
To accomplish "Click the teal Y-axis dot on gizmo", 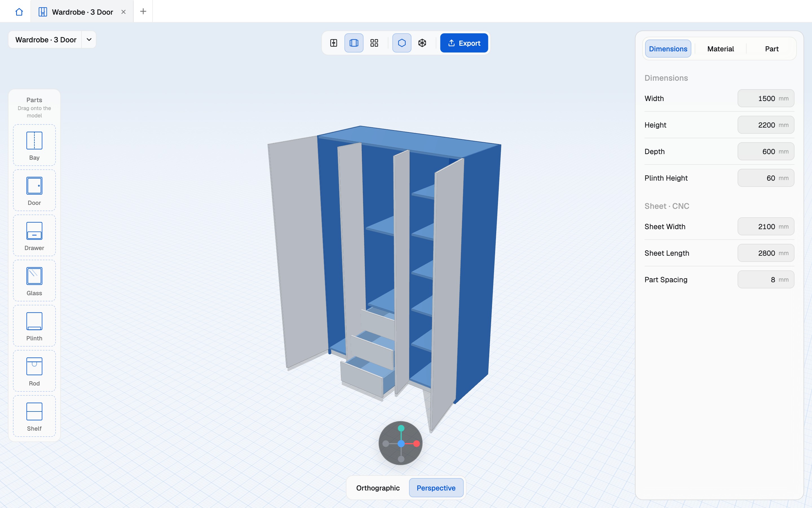I will (401, 428).
